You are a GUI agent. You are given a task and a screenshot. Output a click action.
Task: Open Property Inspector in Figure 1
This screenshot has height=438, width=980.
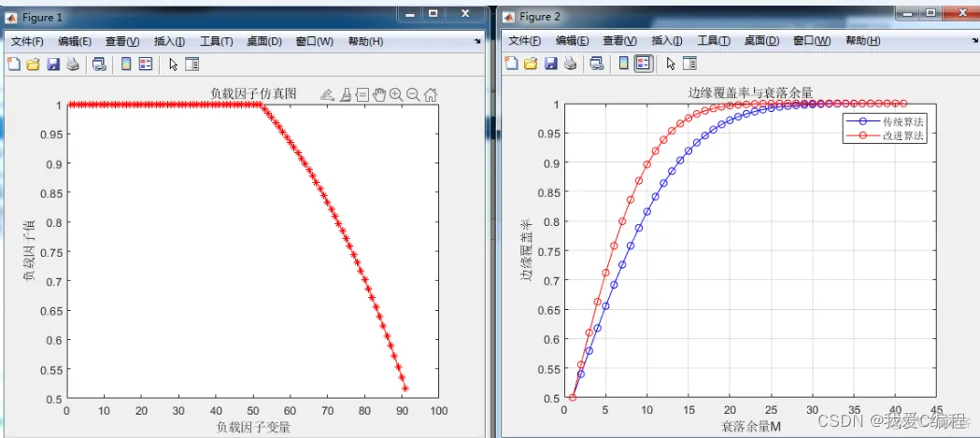[x=192, y=64]
